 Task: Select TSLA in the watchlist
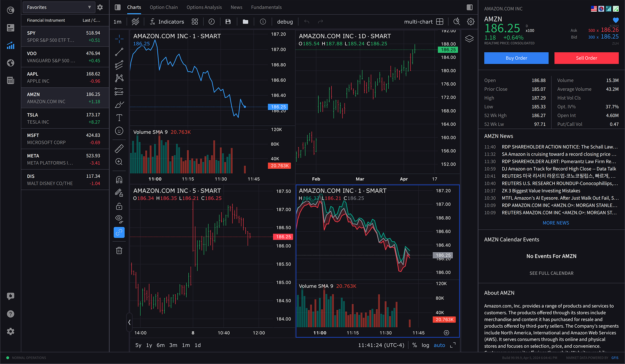[x=65, y=118]
